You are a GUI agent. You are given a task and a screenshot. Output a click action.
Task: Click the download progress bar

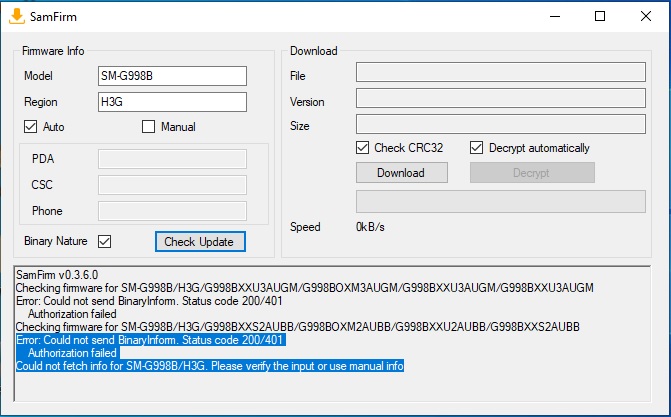pyautogui.click(x=501, y=202)
